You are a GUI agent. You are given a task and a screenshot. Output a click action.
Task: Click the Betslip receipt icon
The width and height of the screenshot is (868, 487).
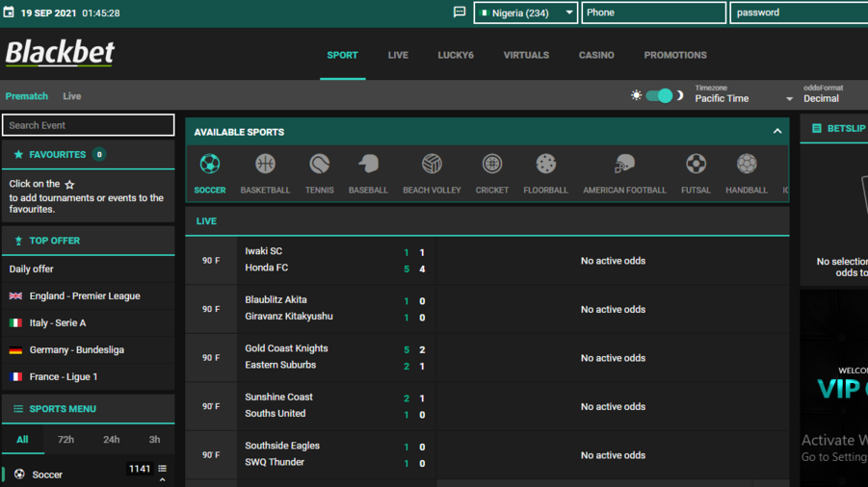point(817,128)
